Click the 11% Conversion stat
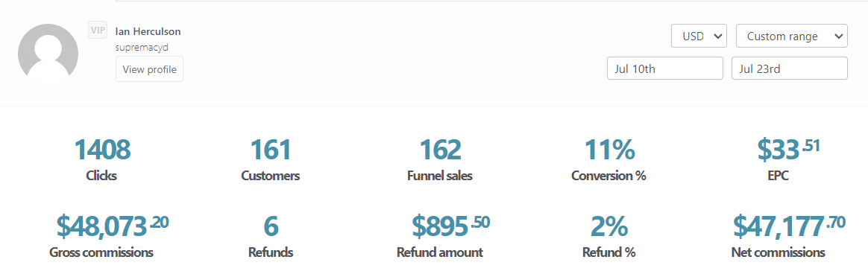 pyautogui.click(x=609, y=149)
